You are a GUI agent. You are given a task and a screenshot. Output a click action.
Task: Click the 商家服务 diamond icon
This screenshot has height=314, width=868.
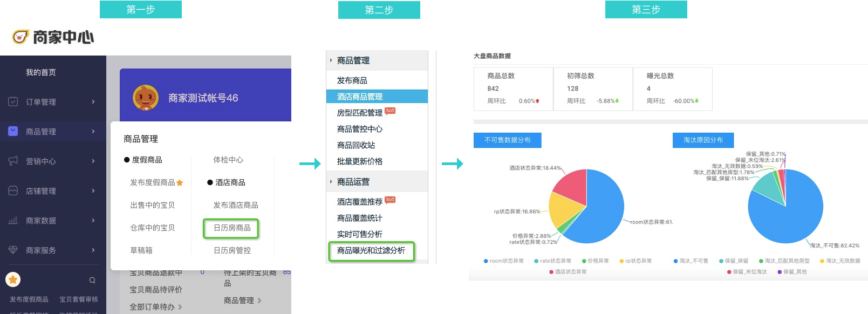coord(13,250)
